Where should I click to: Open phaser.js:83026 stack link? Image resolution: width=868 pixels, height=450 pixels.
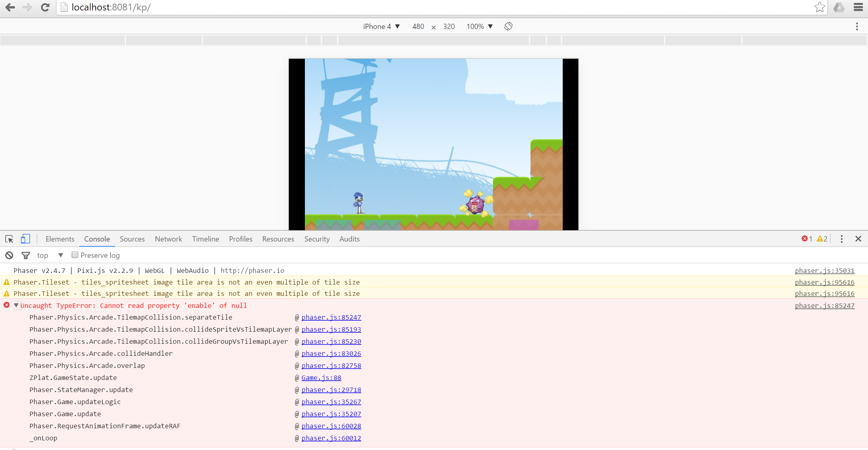pyautogui.click(x=331, y=353)
